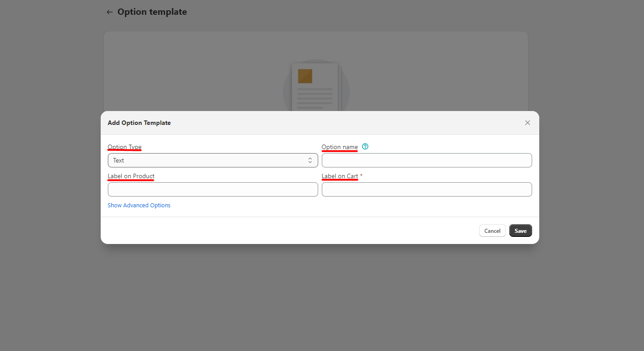Focus the Option name text field

426,160
